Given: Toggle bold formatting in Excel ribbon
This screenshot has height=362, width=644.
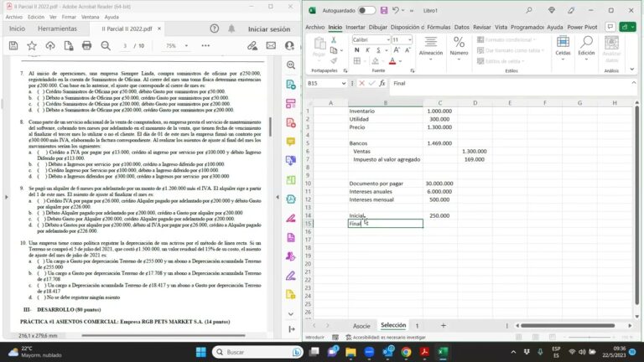Looking at the screenshot, I should (x=356, y=50).
